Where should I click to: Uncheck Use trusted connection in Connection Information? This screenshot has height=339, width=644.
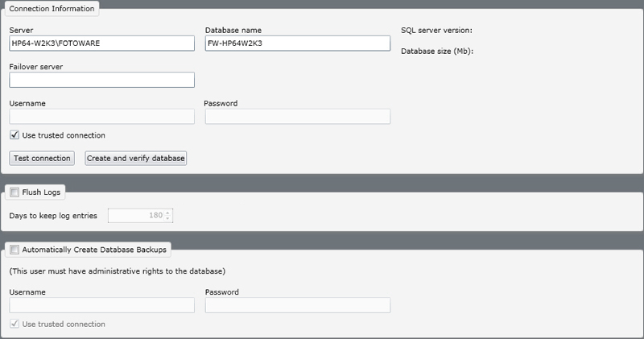pyautogui.click(x=14, y=135)
